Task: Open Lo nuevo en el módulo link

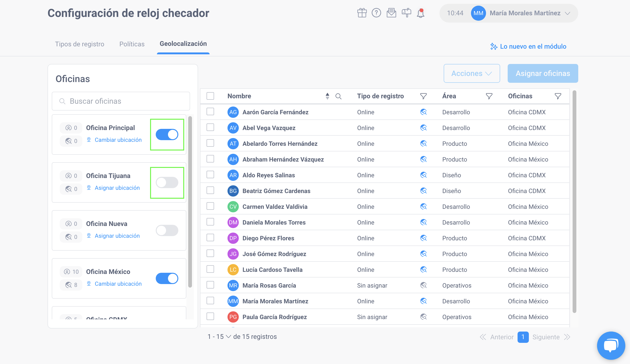Action: click(533, 47)
